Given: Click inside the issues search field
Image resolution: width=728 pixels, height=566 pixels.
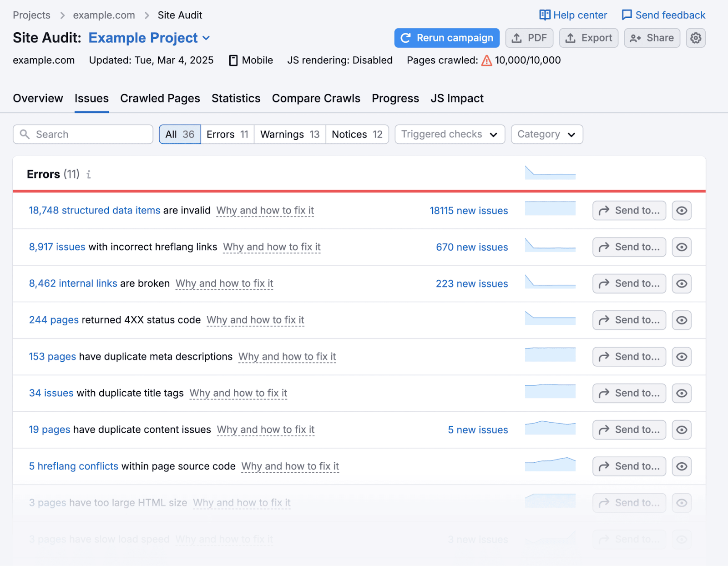Looking at the screenshot, I should 82,134.
